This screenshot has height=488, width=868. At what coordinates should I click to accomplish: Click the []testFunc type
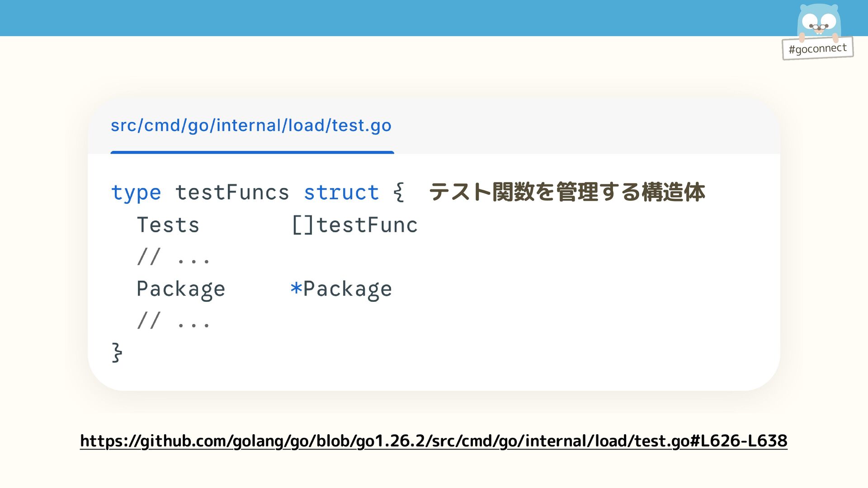click(355, 225)
